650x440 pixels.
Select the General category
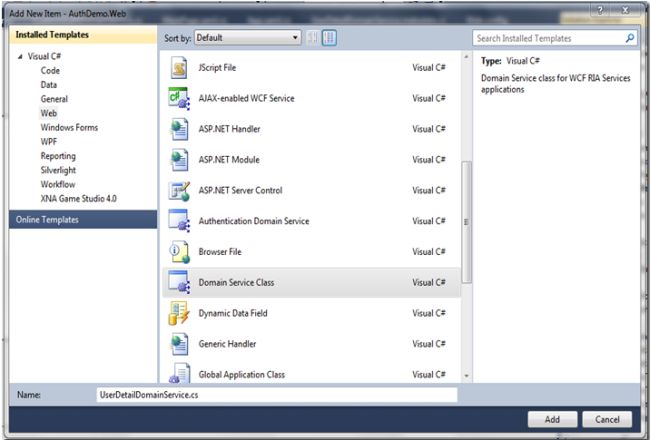(54, 99)
